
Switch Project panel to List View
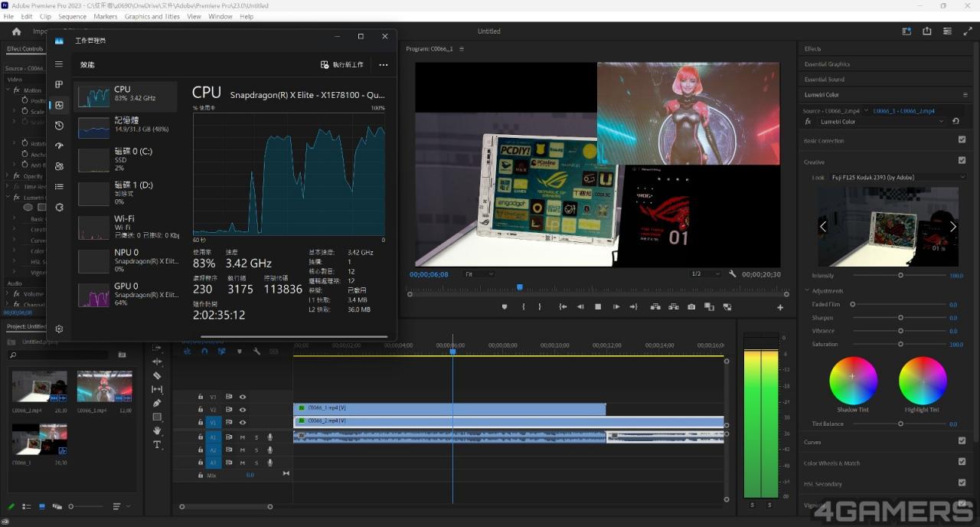pyautogui.click(x=27, y=506)
